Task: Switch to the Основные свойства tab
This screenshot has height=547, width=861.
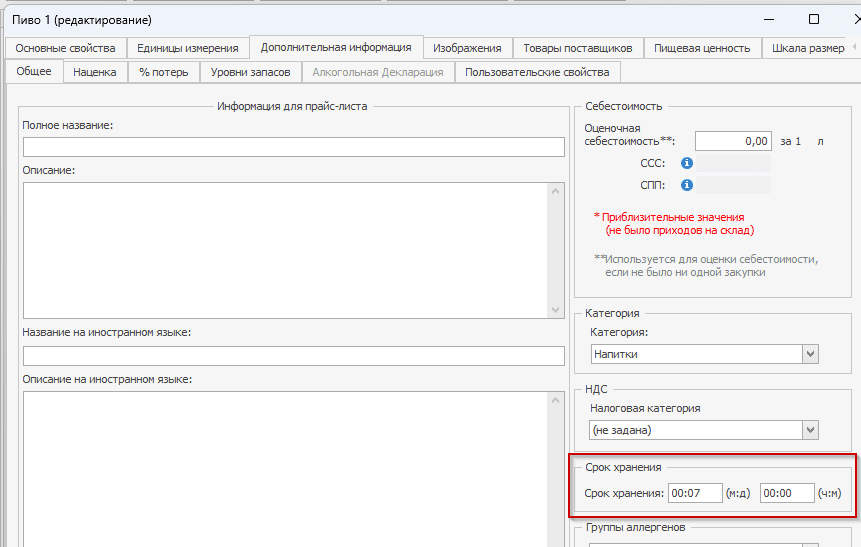Action: [65, 48]
